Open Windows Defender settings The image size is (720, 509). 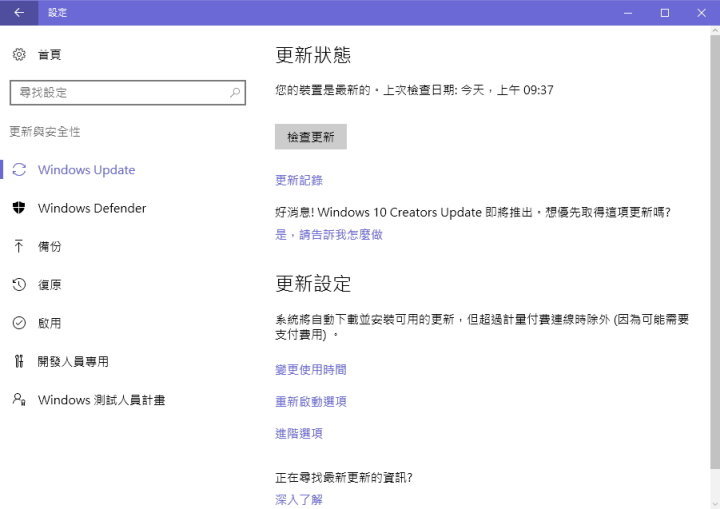coord(92,208)
